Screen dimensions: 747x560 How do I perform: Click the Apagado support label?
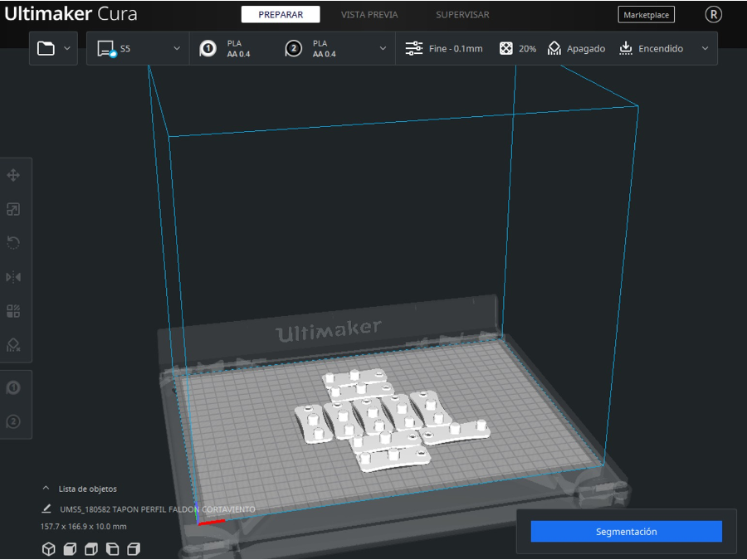pos(586,49)
